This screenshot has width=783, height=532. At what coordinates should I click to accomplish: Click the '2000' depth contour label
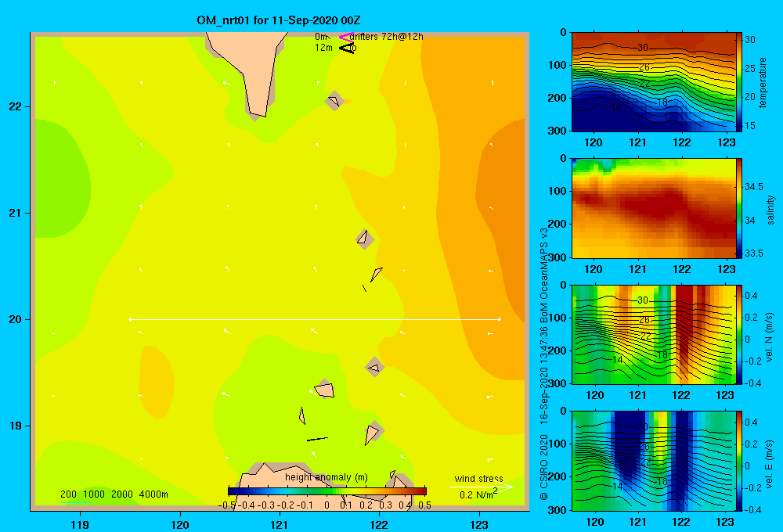pyautogui.click(x=122, y=494)
